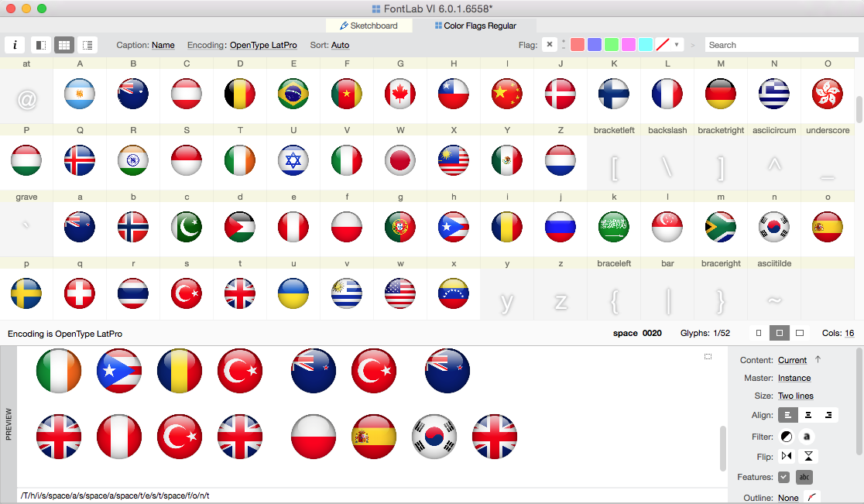This screenshot has width=864, height=504.
Task: Align preview text right
Action: coord(828,415)
